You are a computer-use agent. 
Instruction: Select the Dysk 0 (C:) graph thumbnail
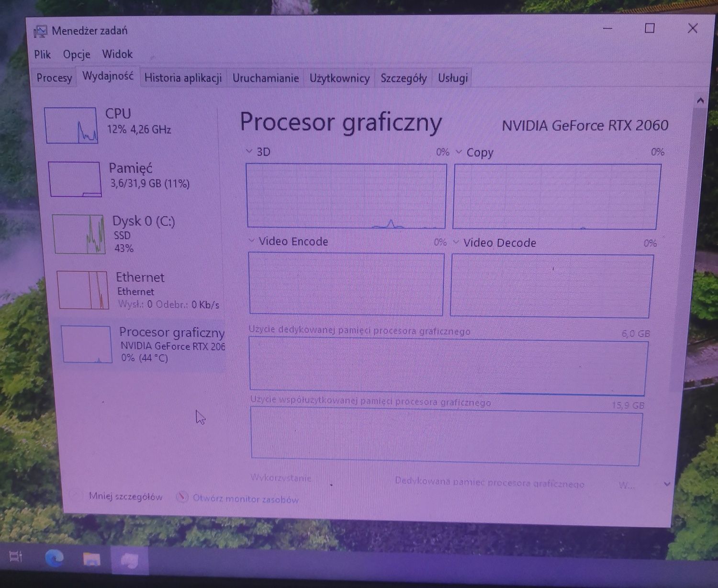coord(79,234)
